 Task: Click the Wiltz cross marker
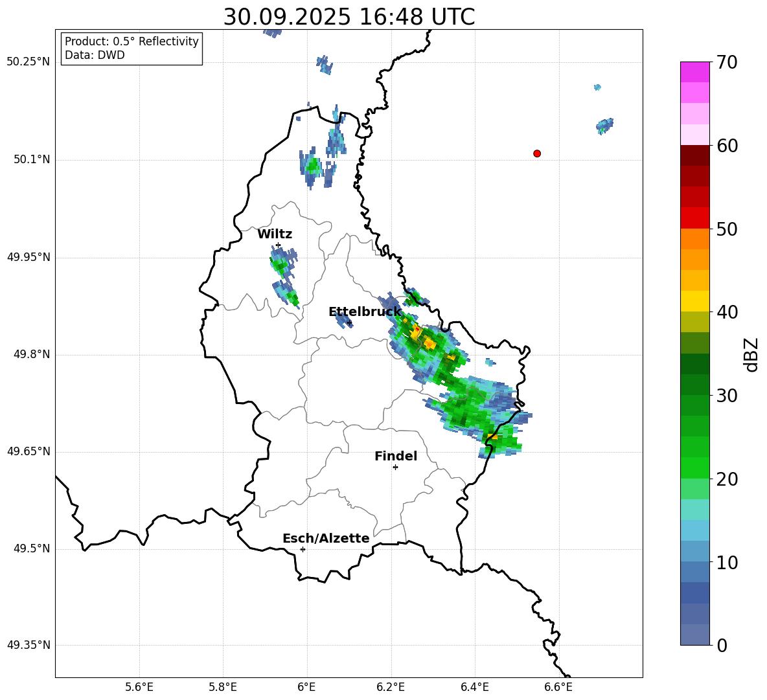pos(279,245)
